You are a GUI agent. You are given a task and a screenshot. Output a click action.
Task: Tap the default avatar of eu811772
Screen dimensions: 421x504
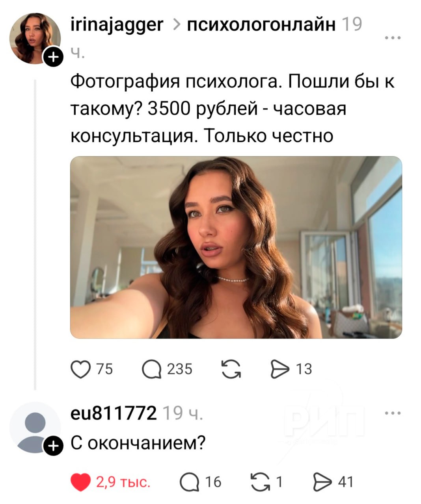coord(35,428)
